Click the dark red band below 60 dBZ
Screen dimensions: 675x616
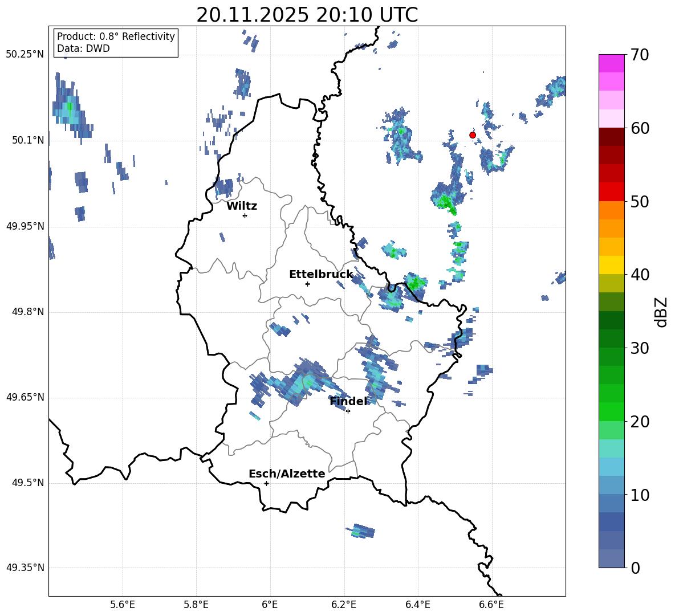[x=611, y=137]
